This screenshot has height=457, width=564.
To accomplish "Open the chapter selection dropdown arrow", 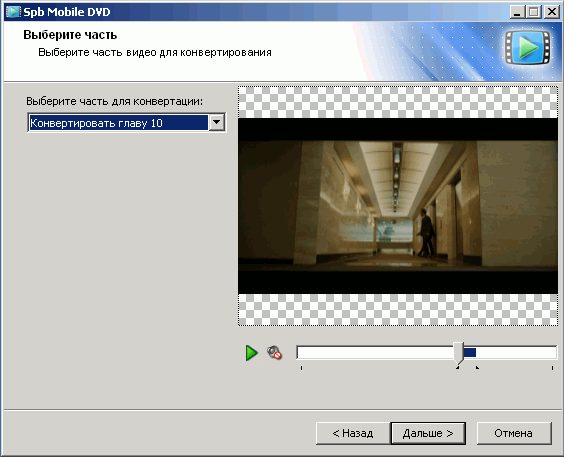I will click(217, 123).
